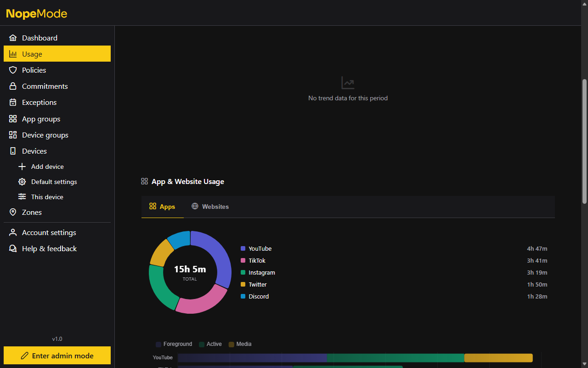Image resolution: width=588 pixels, height=368 pixels.
Task: Click the Commitments lock icon
Action: pos(13,86)
